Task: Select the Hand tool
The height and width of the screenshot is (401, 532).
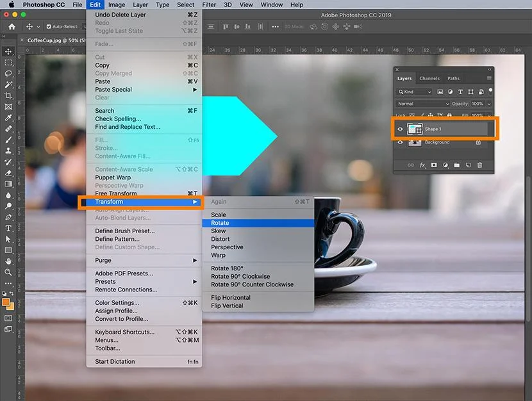Action: [8, 261]
